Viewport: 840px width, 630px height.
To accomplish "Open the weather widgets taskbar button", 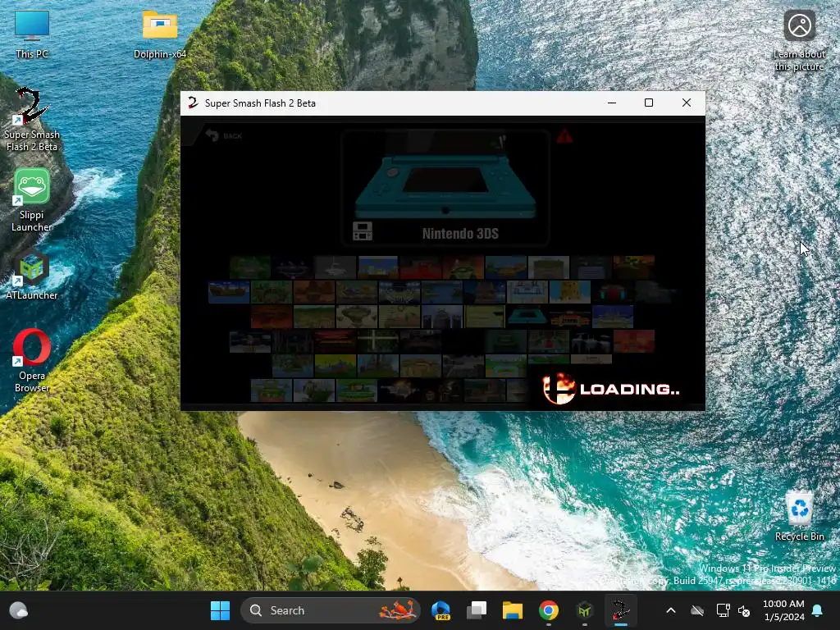I will pyautogui.click(x=19, y=610).
